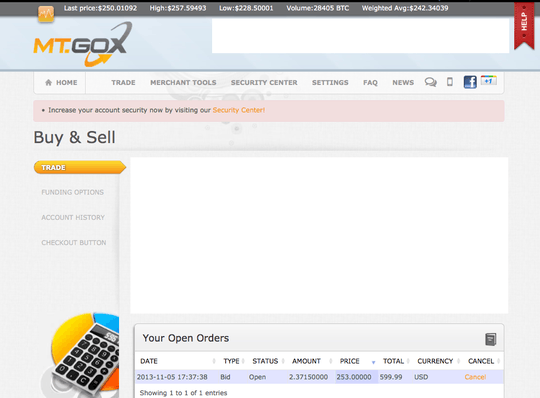The image size is (540, 398).
Task: Open TRADE in the top navigation
Action: 123,83
